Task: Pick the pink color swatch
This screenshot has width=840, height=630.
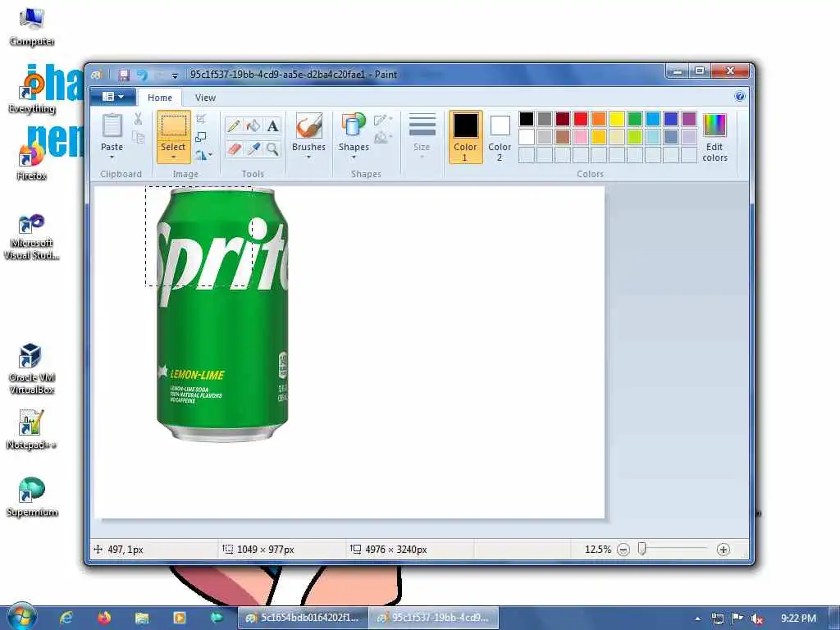Action: pyautogui.click(x=581, y=137)
